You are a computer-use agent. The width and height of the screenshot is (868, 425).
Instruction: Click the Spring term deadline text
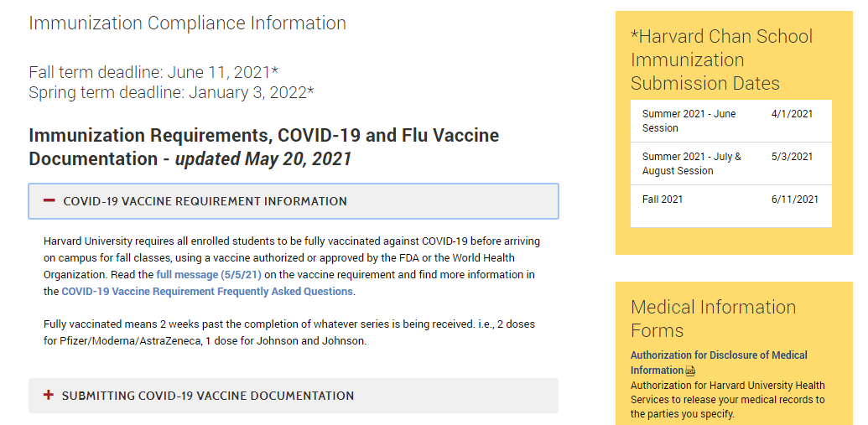pos(171,92)
